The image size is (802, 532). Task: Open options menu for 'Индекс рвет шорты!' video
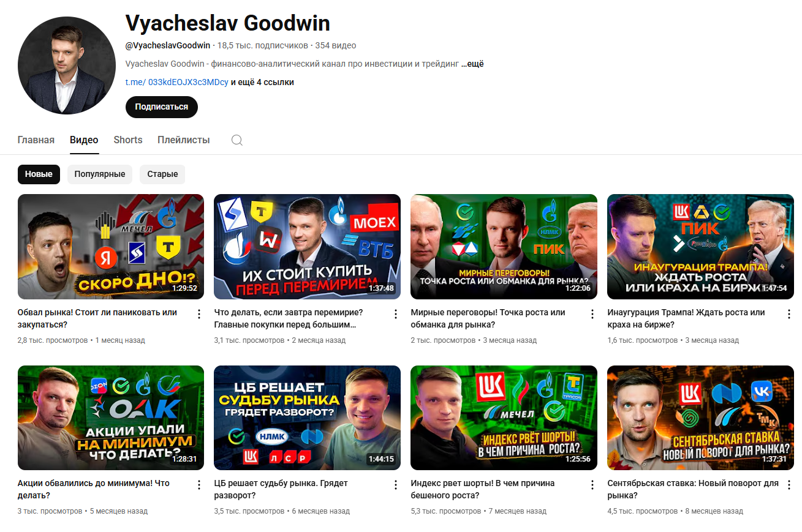tap(592, 485)
